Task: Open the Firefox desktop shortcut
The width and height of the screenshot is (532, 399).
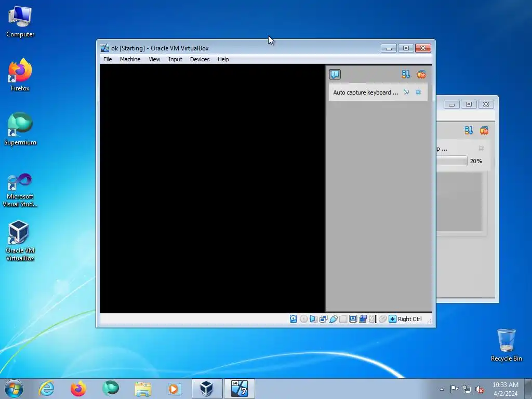Action: pyautogui.click(x=20, y=75)
